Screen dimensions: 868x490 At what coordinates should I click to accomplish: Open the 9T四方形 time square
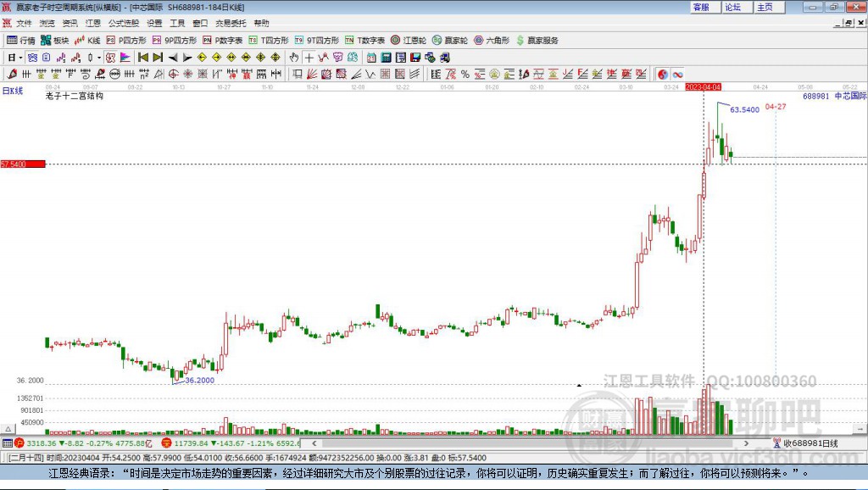[317, 41]
